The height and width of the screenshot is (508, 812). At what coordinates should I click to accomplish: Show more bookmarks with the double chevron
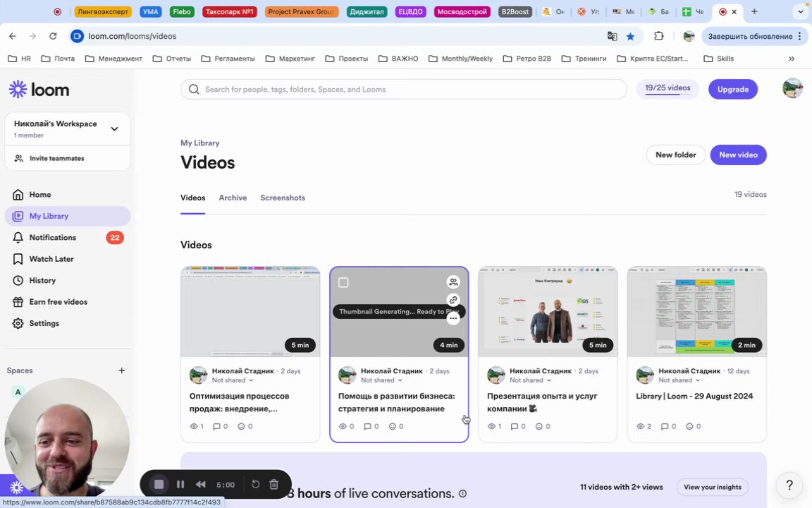792,59
